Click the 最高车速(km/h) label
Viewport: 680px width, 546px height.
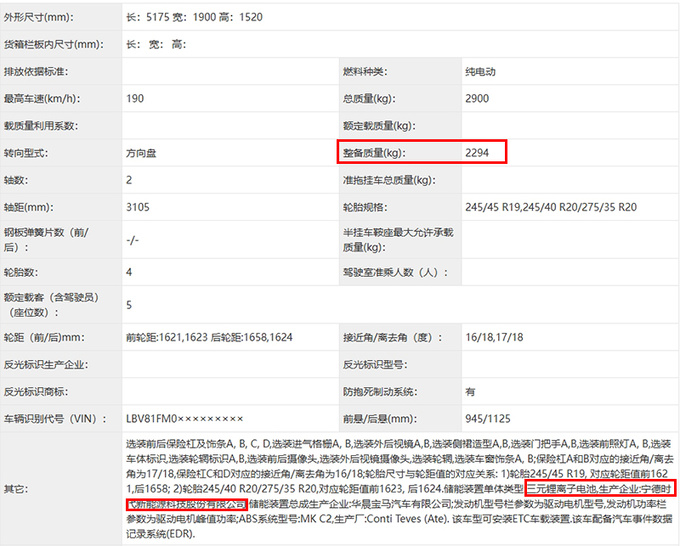[x=42, y=98]
